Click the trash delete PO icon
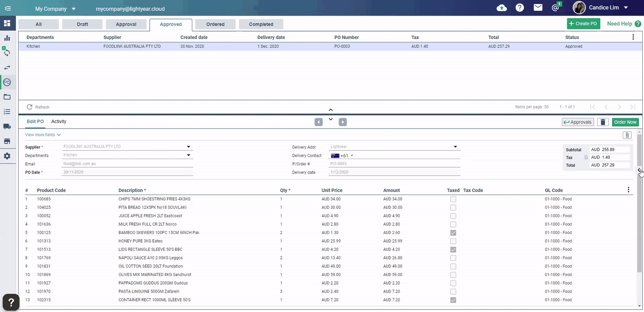This screenshot has width=644, height=312. pos(603,122)
